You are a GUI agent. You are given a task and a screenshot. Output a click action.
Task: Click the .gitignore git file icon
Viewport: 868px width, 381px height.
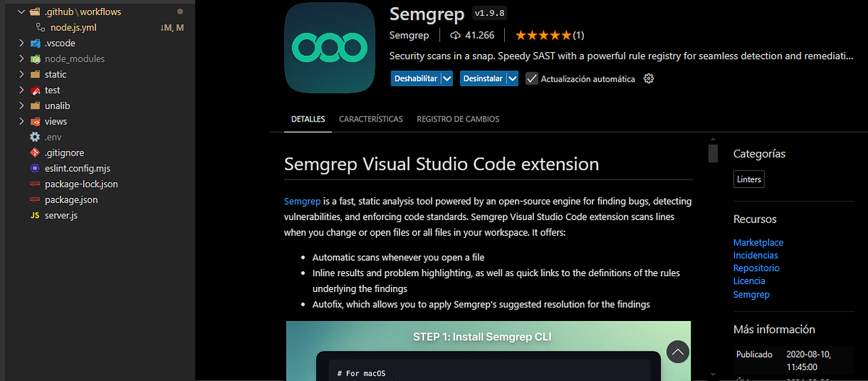[34, 153]
